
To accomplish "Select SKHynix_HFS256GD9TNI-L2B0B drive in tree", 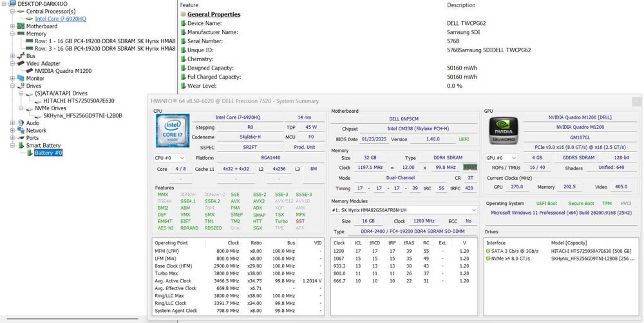I will 82,115.
